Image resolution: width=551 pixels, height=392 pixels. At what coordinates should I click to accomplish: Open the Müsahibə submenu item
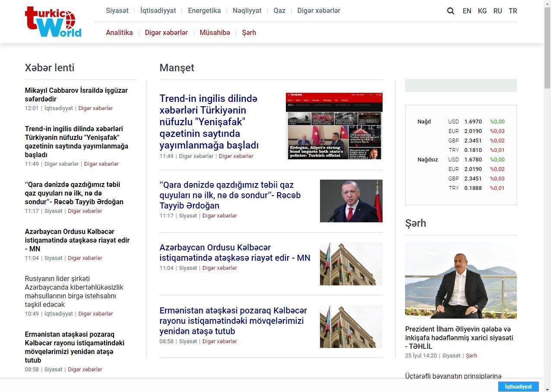coord(215,33)
